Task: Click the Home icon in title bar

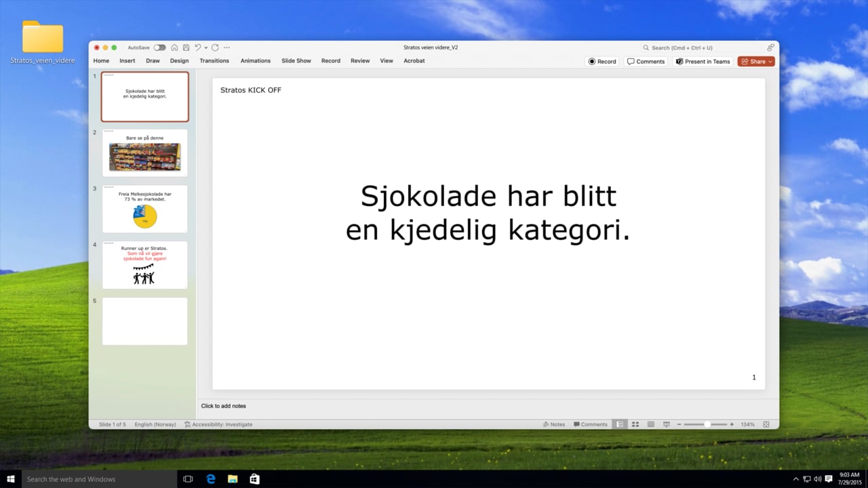Action: [x=174, y=47]
